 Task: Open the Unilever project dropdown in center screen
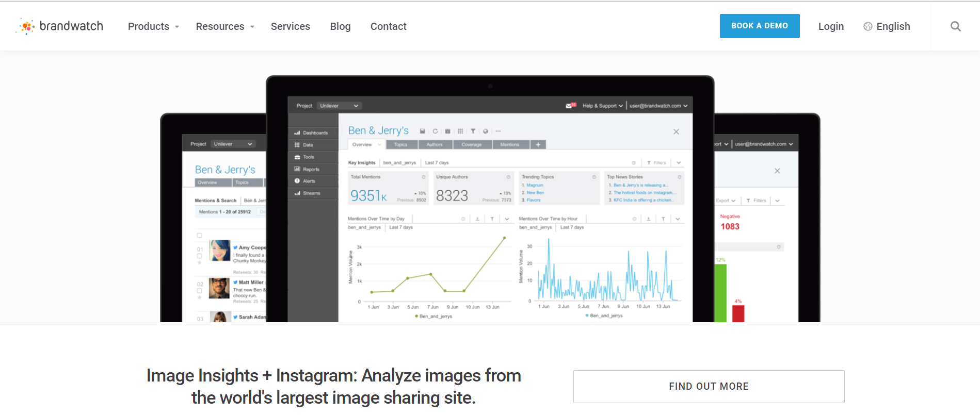[339, 106]
